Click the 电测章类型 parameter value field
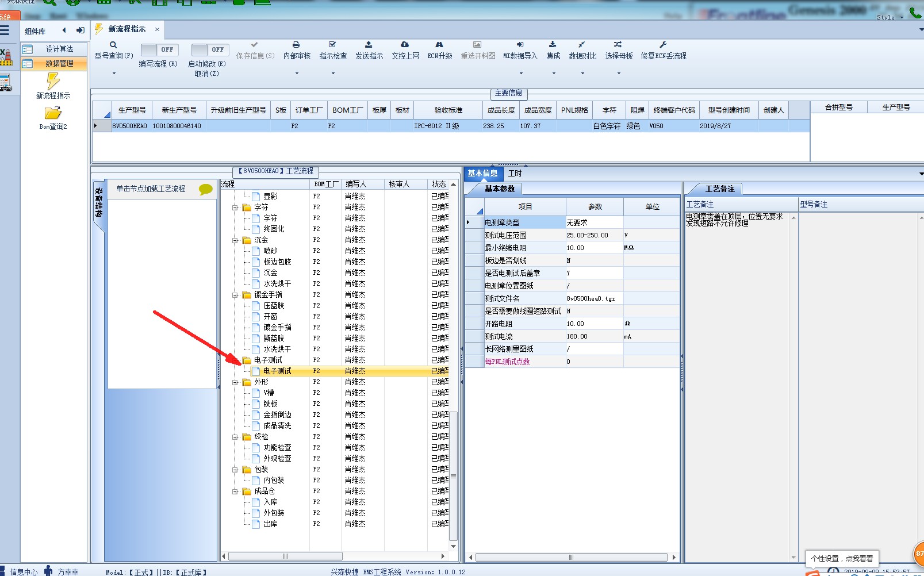Screen dimensions: 924x576 [594, 222]
